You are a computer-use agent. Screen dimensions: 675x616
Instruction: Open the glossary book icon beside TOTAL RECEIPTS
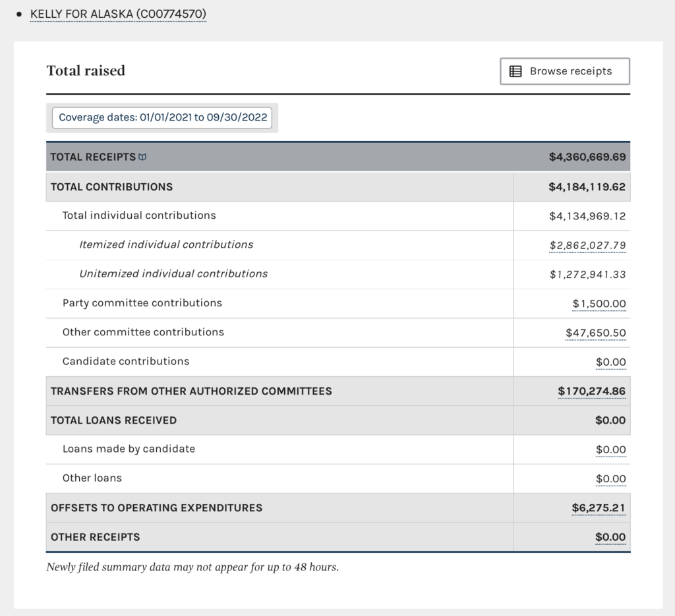click(x=142, y=157)
